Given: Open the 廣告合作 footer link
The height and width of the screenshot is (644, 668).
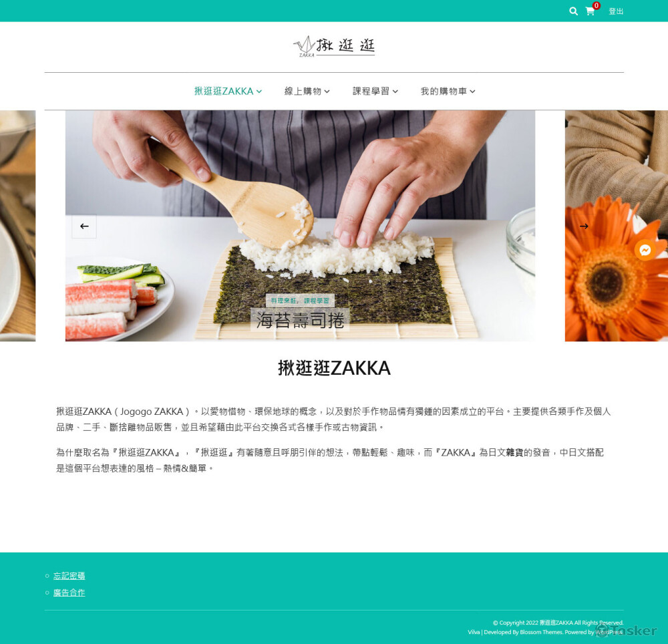Looking at the screenshot, I should (x=69, y=593).
